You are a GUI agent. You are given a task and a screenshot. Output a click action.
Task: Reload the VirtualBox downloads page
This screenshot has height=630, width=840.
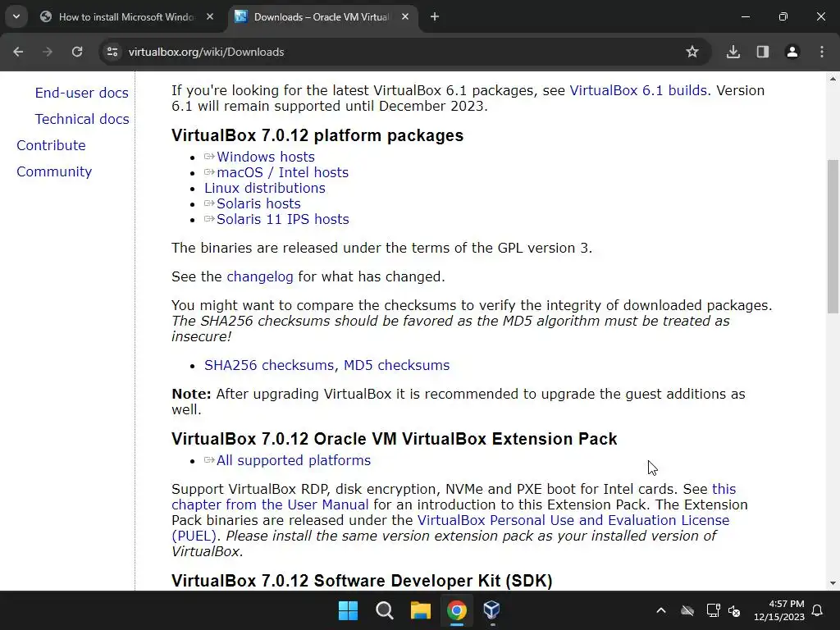77,52
